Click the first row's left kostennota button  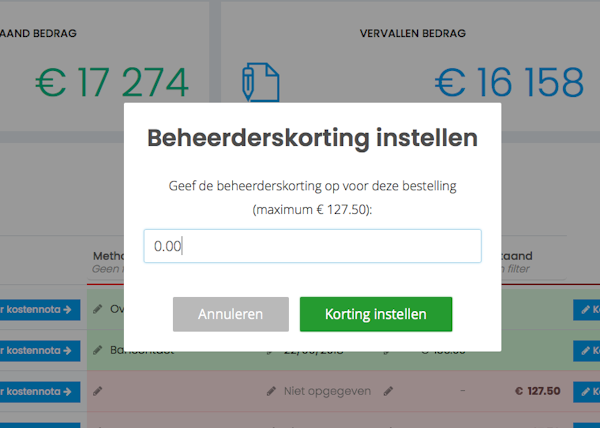coord(40,310)
